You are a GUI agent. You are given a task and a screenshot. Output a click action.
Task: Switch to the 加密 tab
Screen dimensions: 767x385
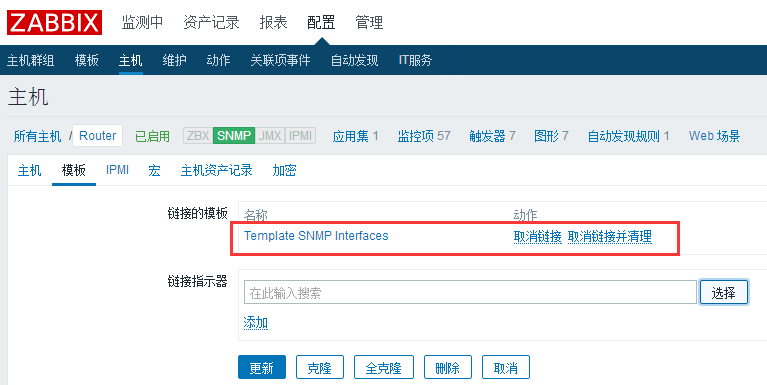[x=284, y=170]
